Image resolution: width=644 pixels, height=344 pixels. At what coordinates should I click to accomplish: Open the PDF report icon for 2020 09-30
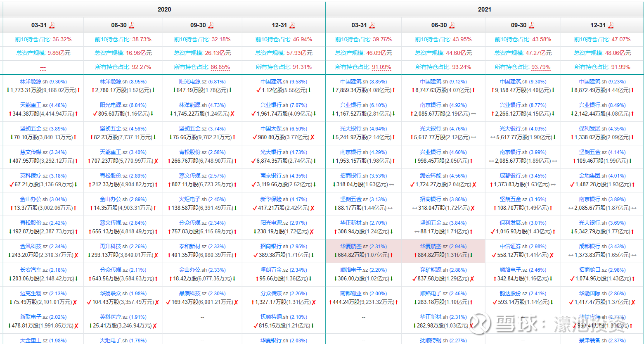(211, 25)
